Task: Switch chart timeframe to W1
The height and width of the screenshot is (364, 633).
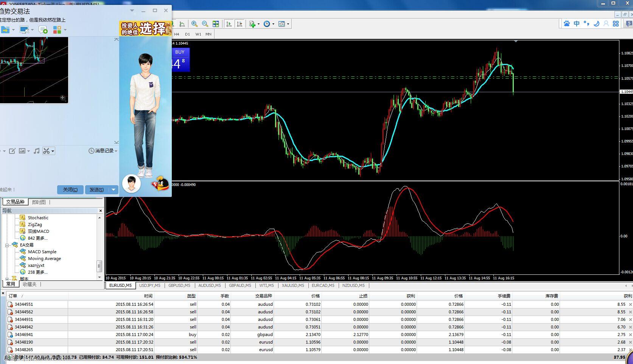Action: [x=198, y=34]
